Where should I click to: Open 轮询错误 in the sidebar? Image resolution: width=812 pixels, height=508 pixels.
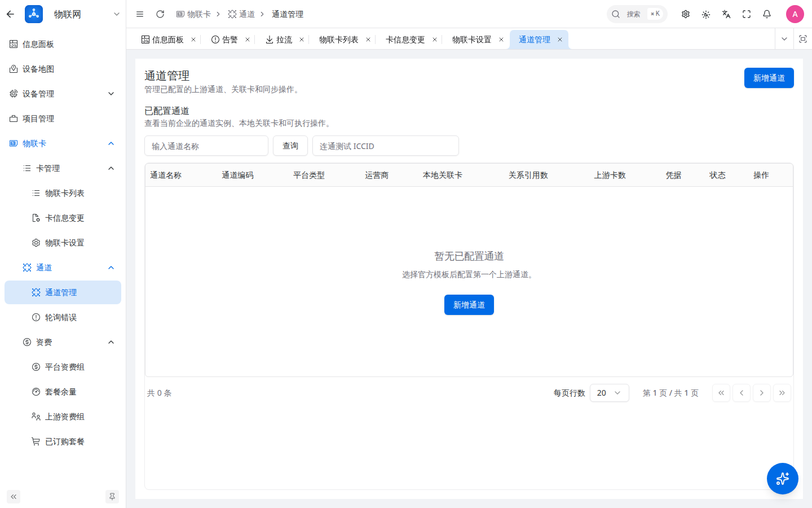pyautogui.click(x=63, y=317)
